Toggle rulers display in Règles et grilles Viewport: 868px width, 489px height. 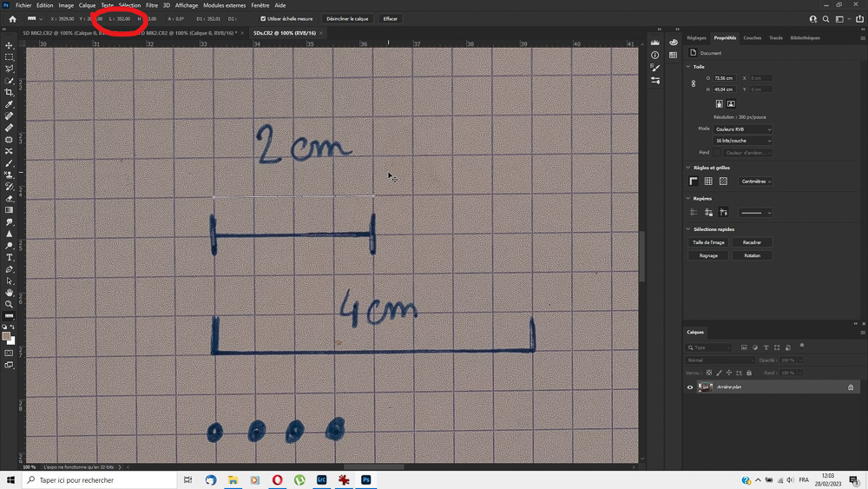click(694, 181)
